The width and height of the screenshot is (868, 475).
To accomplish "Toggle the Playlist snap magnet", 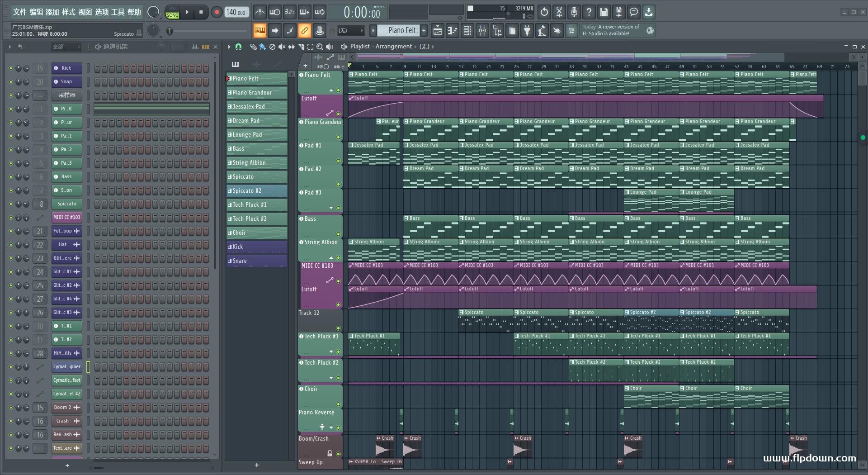I will (239, 47).
